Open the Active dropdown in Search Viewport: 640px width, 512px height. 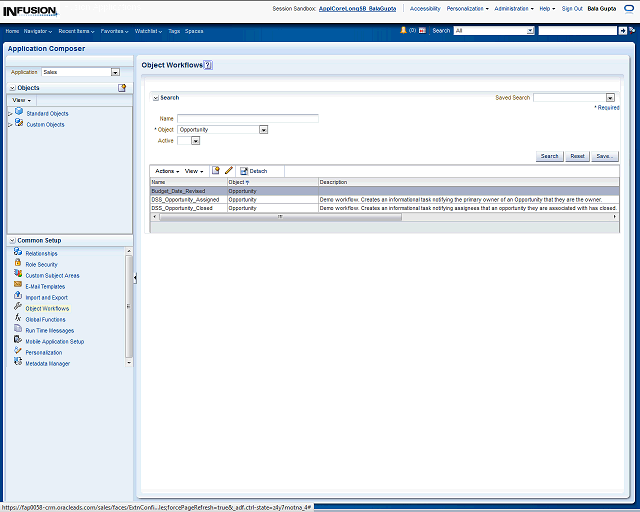pos(195,141)
